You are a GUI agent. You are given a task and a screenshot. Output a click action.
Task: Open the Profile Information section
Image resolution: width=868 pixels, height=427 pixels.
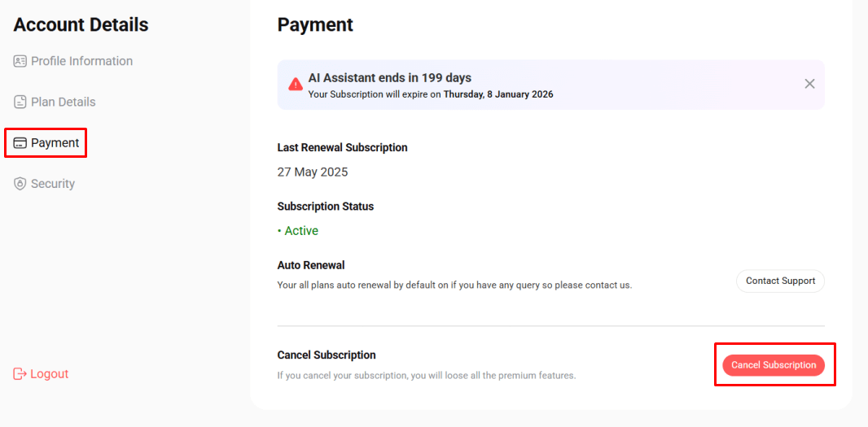click(73, 61)
